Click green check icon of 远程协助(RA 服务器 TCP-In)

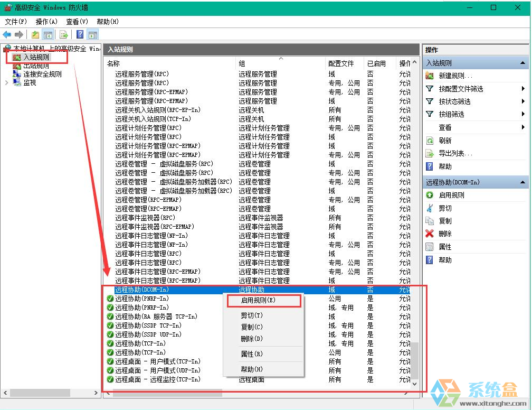pos(110,316)
